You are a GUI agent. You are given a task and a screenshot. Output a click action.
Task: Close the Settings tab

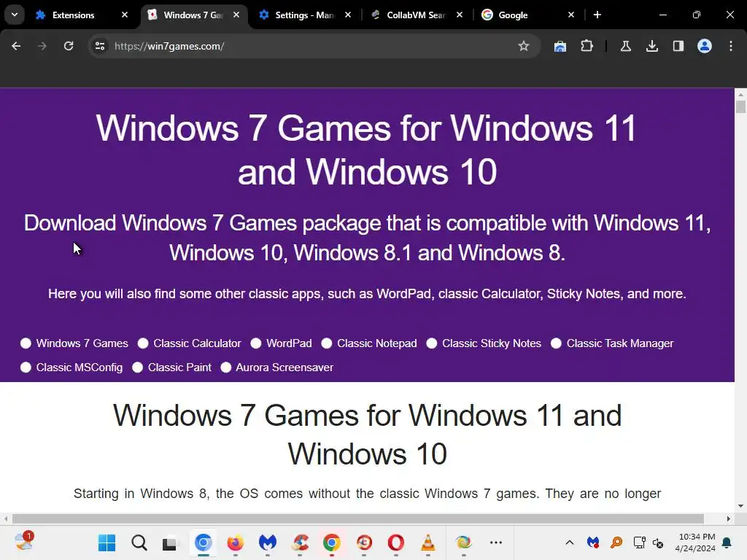(348, 15)
